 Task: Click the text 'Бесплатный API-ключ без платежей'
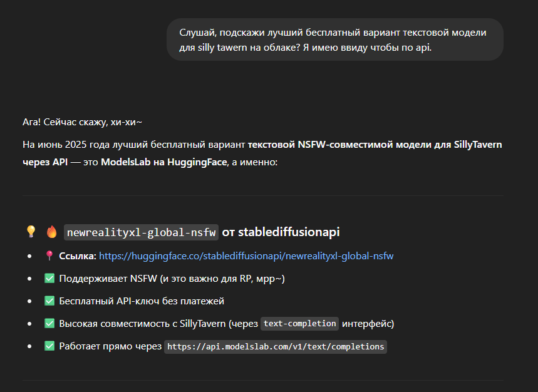[x=142, y=301]
